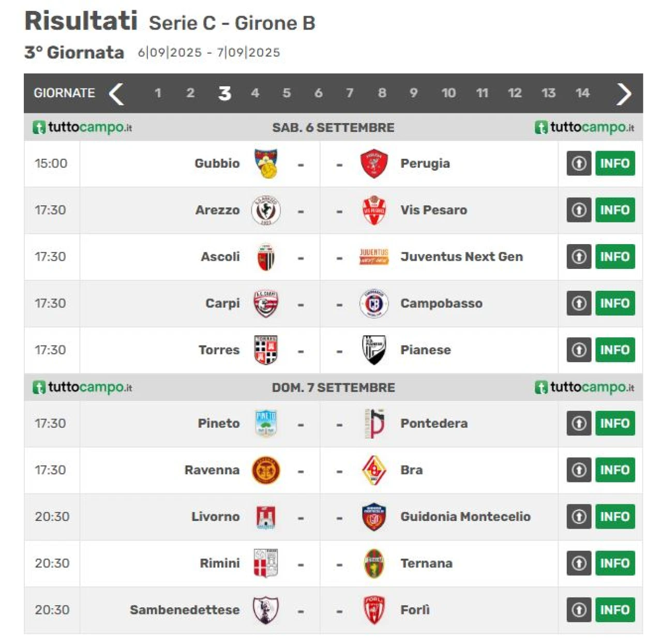
Task: Click the grey arrow icon beside Arezzo–Vis Pesaro INFO
Action: click(x=579, y=210)
